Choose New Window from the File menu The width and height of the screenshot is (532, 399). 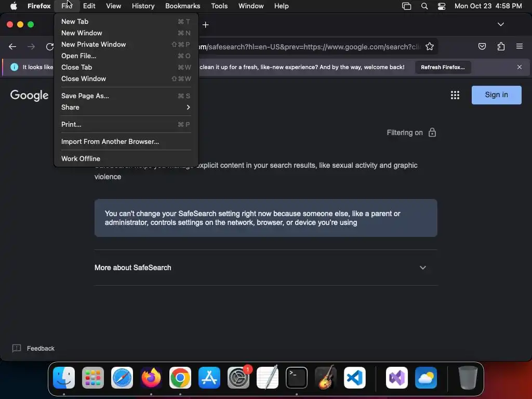point(126,33)
